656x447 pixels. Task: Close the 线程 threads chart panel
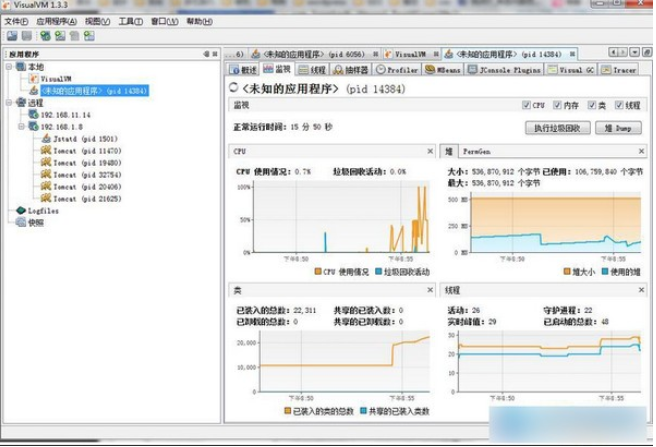[641, 290]
